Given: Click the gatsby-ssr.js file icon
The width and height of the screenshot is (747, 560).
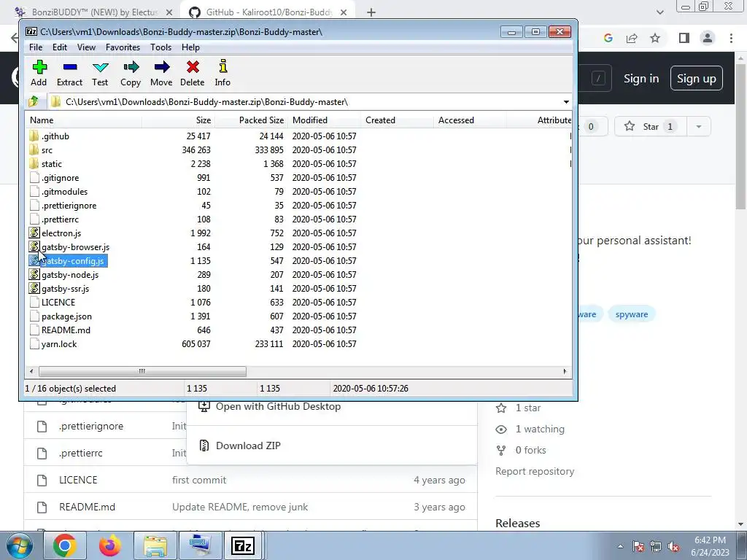Looking at the screenshot, I should pyautogui.click(x=34, y=288).
